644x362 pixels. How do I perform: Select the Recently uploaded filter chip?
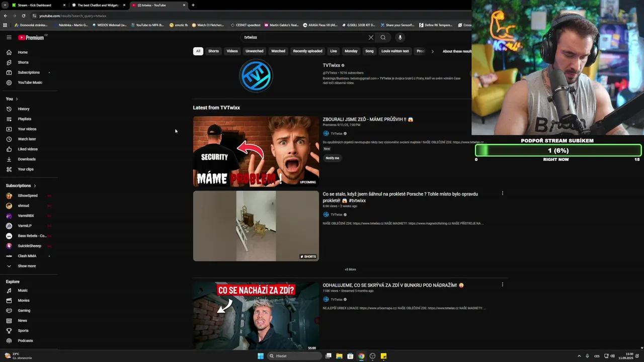tap(307, 51)
